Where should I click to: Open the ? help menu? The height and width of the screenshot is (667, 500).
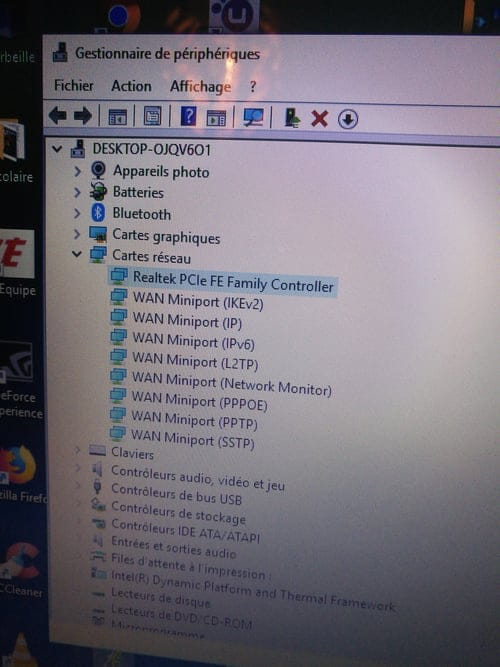tap(253, 87)
